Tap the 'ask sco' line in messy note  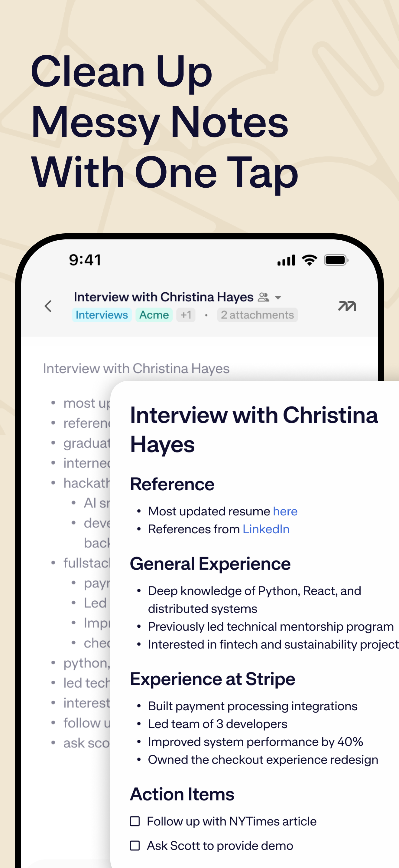coord(87,743)
